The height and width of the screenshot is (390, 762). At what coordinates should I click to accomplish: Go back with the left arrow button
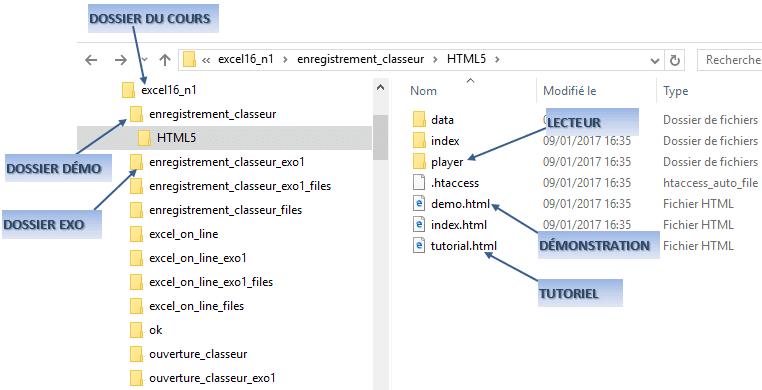pyautogui.click(x=91, y=60)
